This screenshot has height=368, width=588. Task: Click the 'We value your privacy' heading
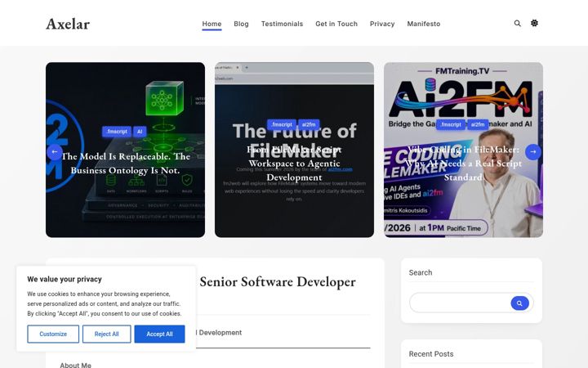[65, 279]
